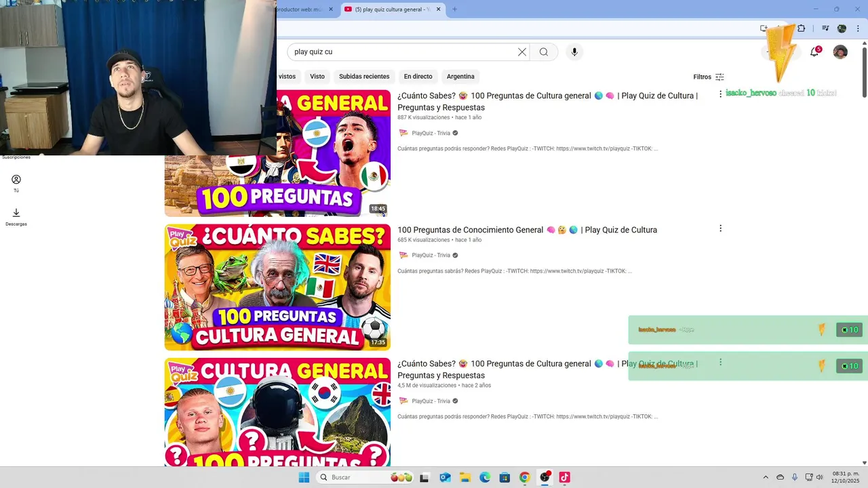Open the Descargas sidebar item
This screenshot has height=488, width=868.
[x=16, y=217]
